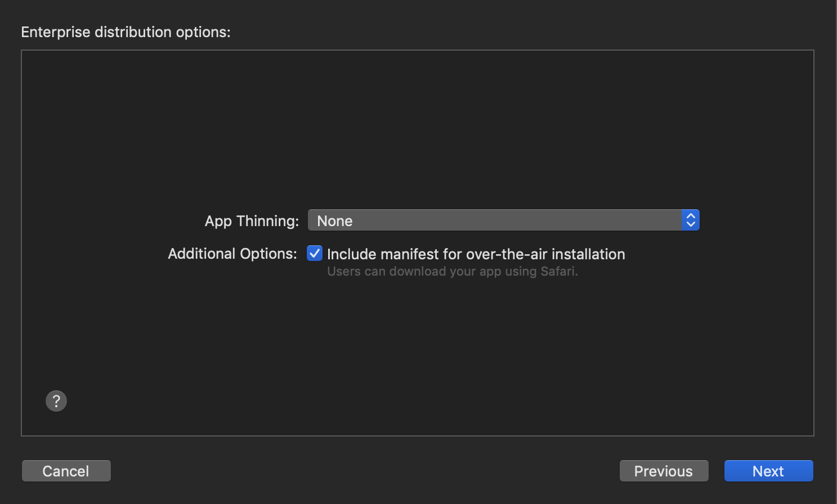Select the None value in App Thinning

click(x=335, y=221)
